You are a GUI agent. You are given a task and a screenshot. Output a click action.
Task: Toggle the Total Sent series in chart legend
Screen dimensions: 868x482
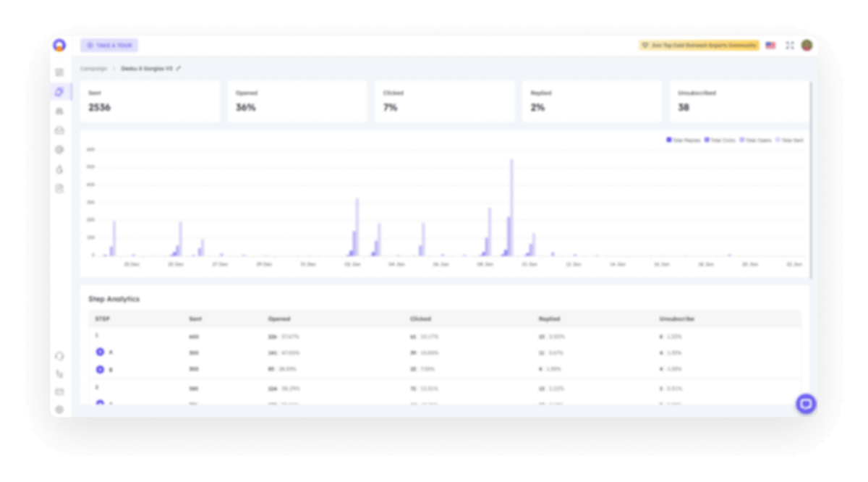point(790,139)
